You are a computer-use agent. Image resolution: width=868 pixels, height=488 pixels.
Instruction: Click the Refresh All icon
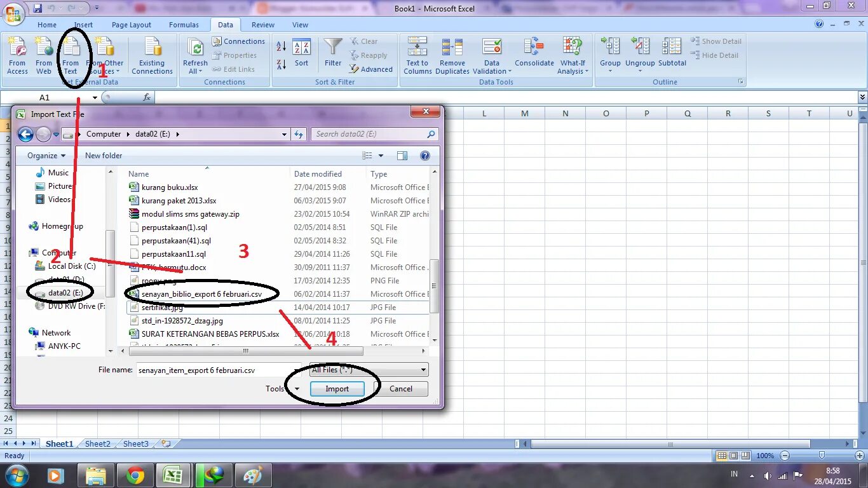coord(195,56)
